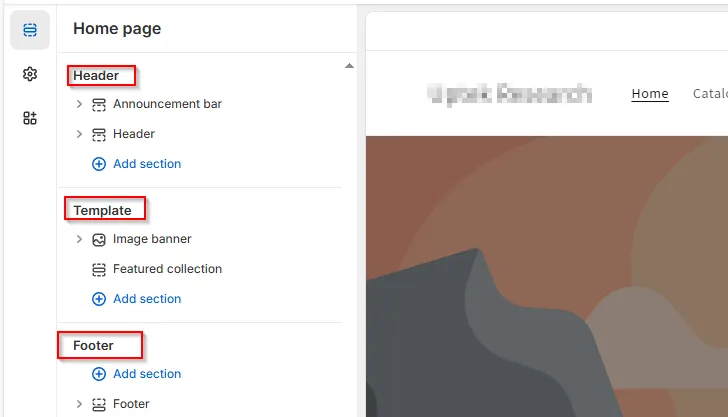Viewport: 728px width, 417px height.
Task: Click the image banner in the preview
Action: click(x=547, y=276)
